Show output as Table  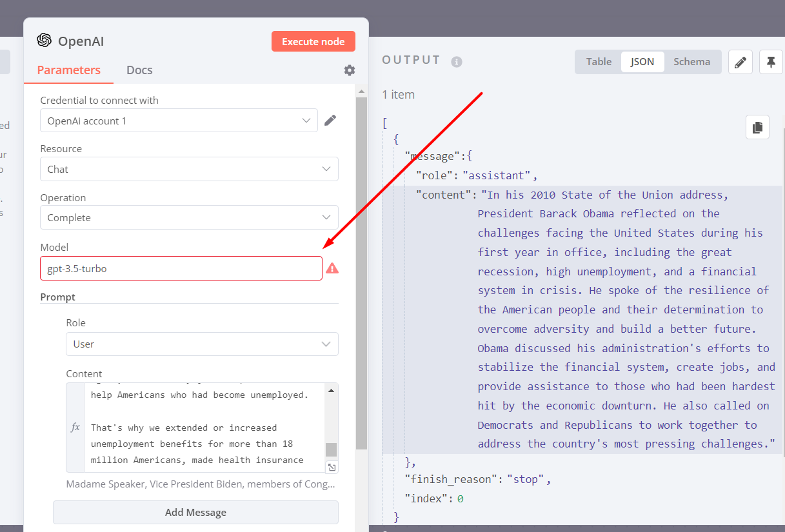(599, 62)
